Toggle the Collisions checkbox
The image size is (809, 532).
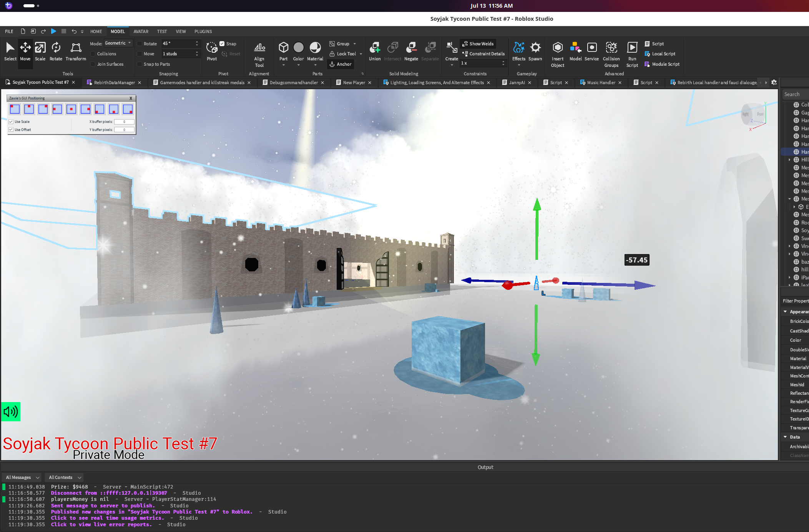point(93,54)
